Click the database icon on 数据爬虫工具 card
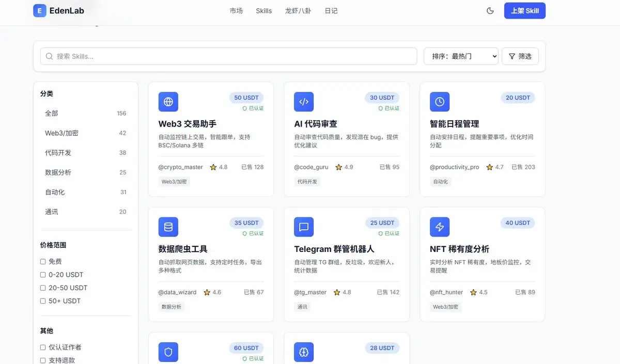This screenshot has width=620, height=364. click(168, 227)
